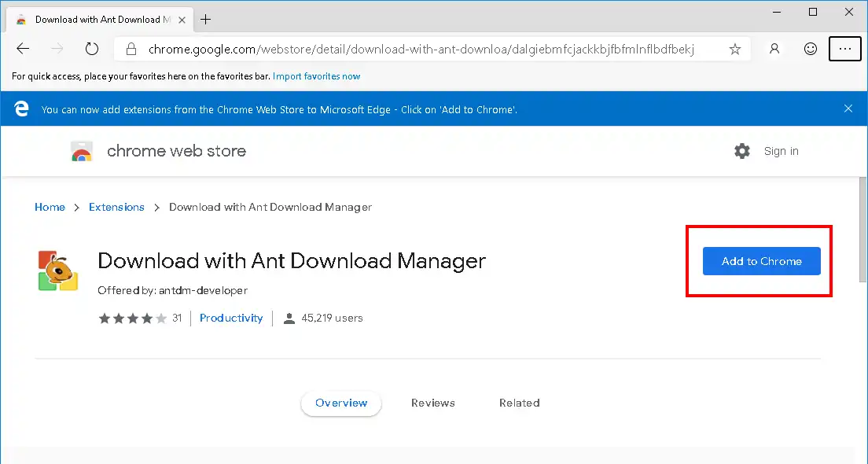The width and height of the screenshot is (868, 464).
Task: Click Sign in
Action: click(x=781, y=151)
